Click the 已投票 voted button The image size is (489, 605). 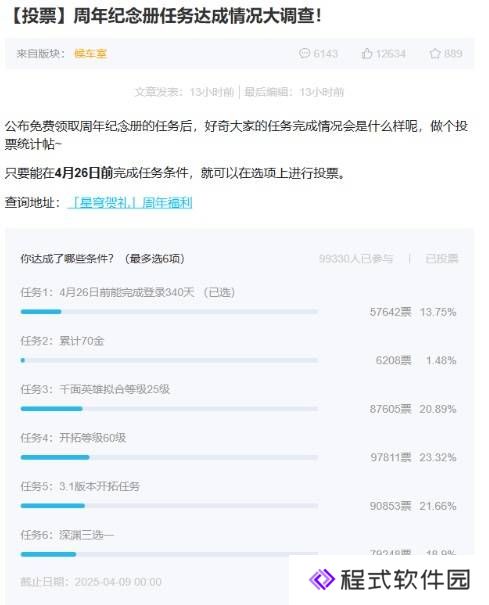tap(442, 259)
